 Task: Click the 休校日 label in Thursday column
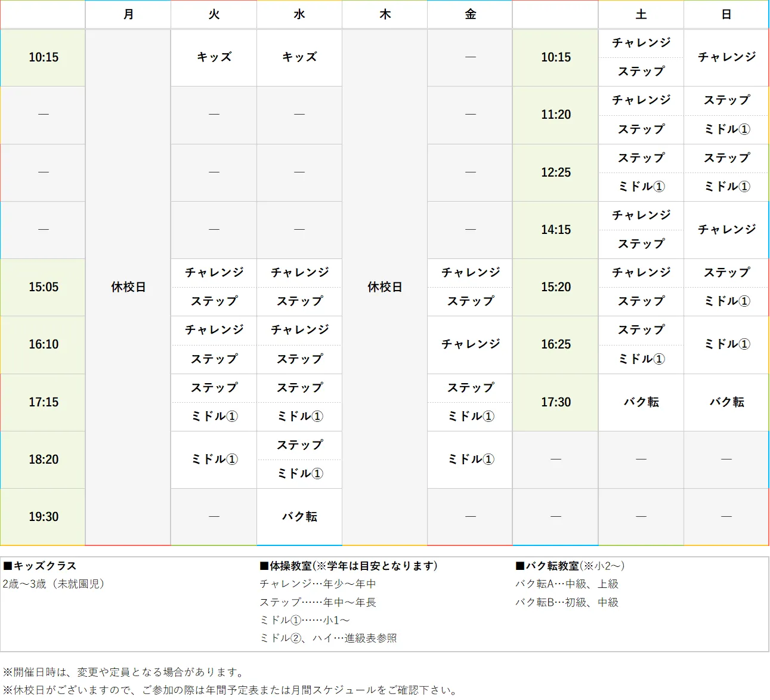[x=385, y=287]
